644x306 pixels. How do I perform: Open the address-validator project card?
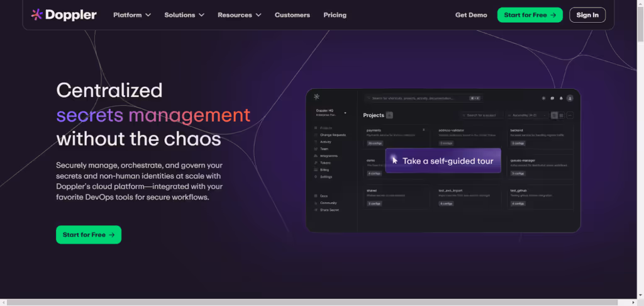(x=468, y=137)
